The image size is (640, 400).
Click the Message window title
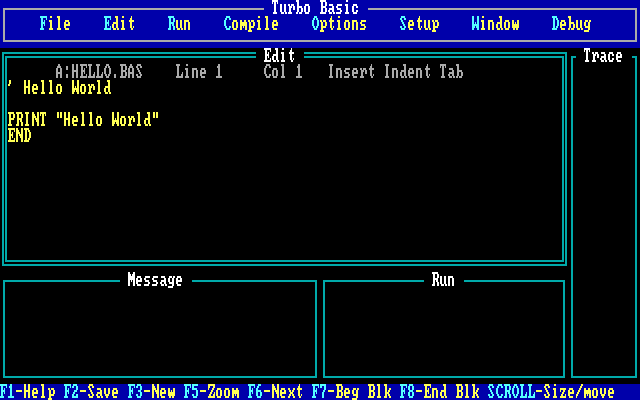pos(155,280)
